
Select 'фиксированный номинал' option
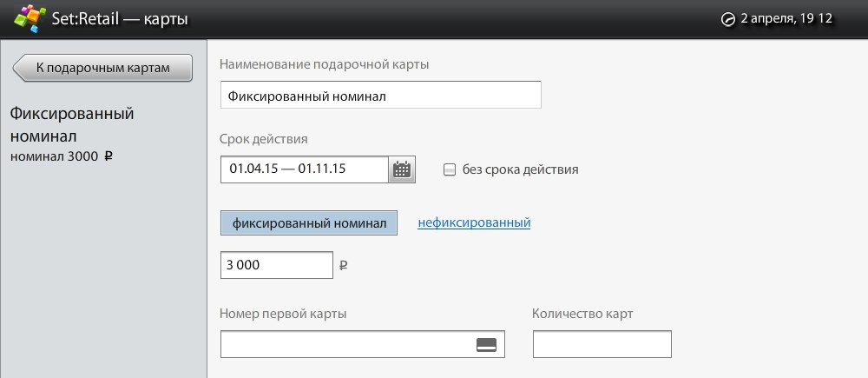(309, 223)
